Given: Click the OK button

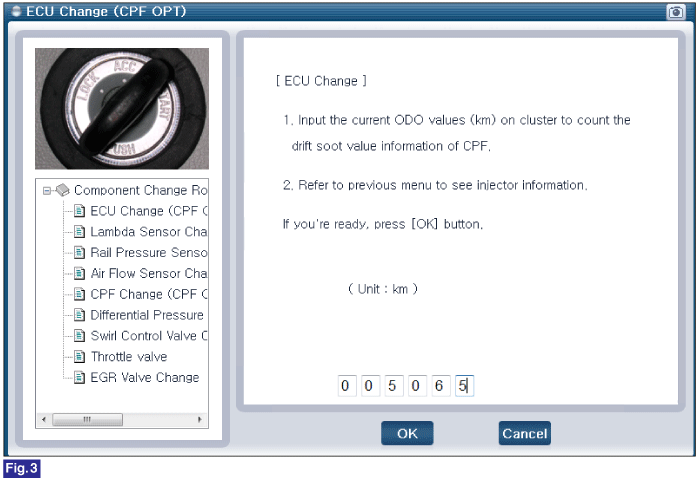Looking at the screenshot, I should 407,433.
